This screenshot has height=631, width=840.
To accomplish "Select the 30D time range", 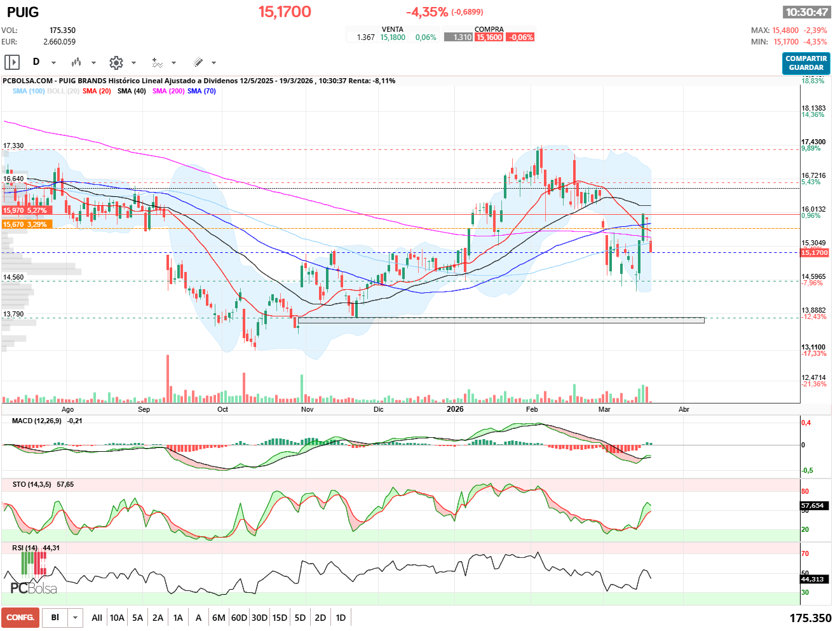I will point(259,618).
